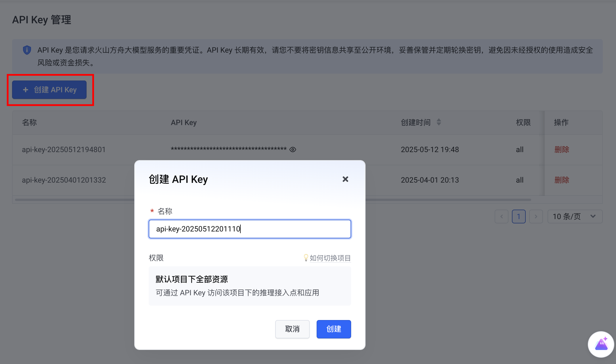Open the AI assistant floating icon

(x=601, y=344)
